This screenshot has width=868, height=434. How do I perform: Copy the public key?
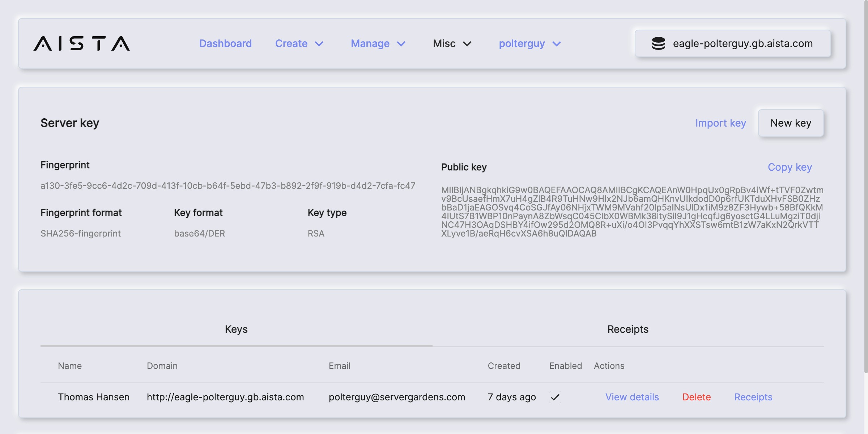(x=790, y=167)
